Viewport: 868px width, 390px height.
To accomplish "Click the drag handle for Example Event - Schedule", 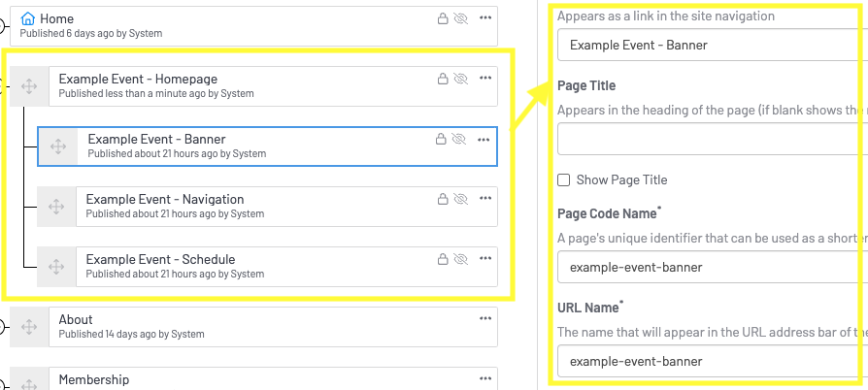I will click(56, 267).
